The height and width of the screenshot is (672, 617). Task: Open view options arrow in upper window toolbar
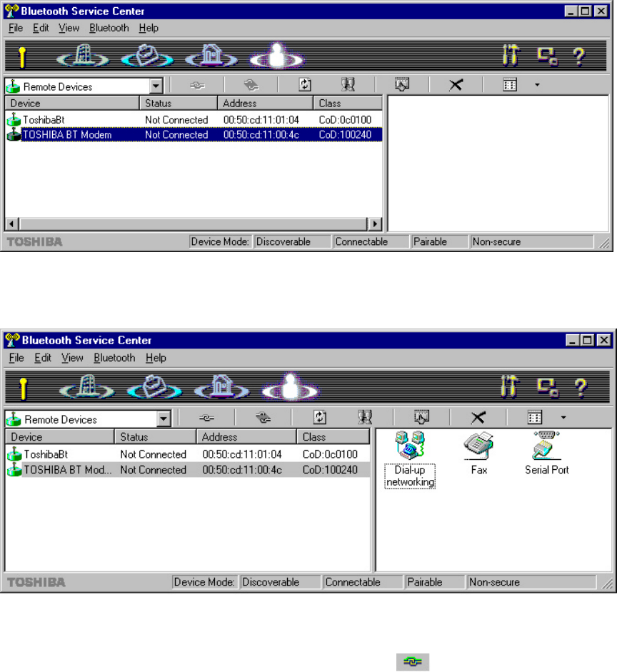(537, 85)
